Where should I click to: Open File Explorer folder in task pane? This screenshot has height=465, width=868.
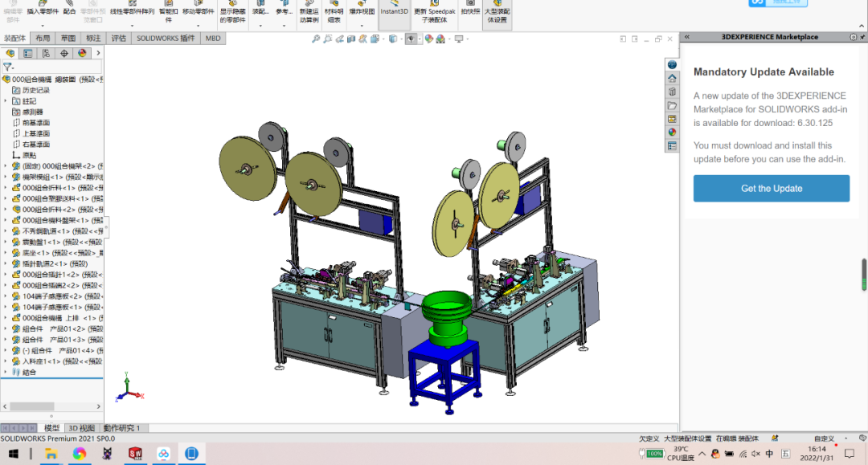point(672,105)
